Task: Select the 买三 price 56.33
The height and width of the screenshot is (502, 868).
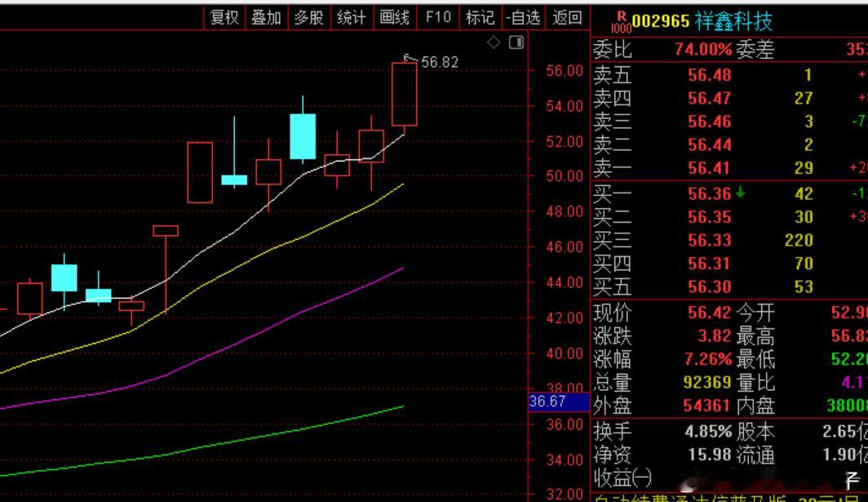Action: [710, 240]
